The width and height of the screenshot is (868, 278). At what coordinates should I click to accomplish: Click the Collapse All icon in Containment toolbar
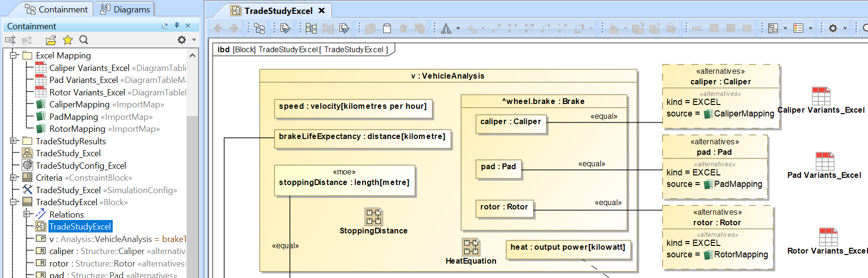[x=10, y=40]
